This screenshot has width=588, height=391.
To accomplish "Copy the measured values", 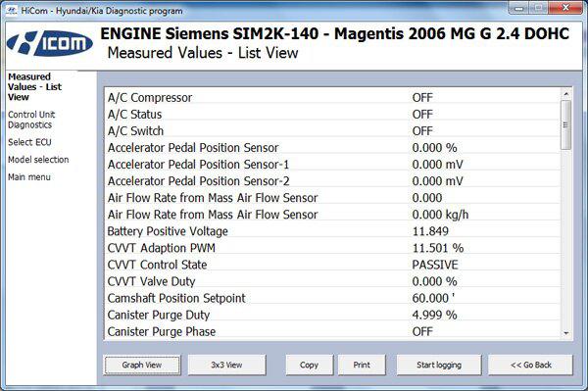I will (309, 365).
